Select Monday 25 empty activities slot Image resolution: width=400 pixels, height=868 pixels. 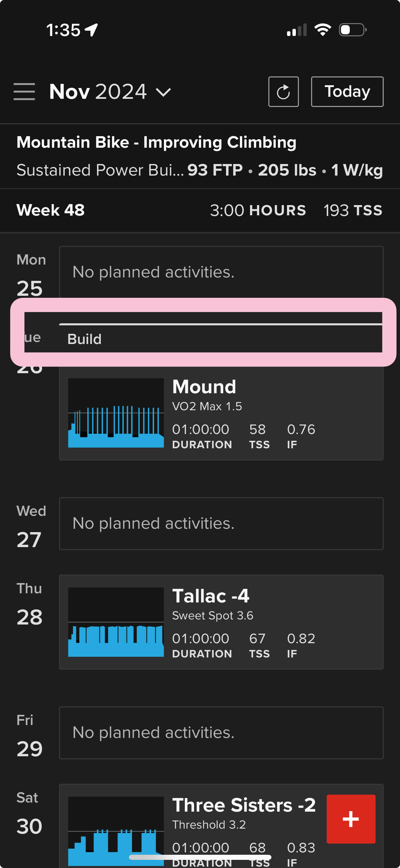[x=221, y=272]
